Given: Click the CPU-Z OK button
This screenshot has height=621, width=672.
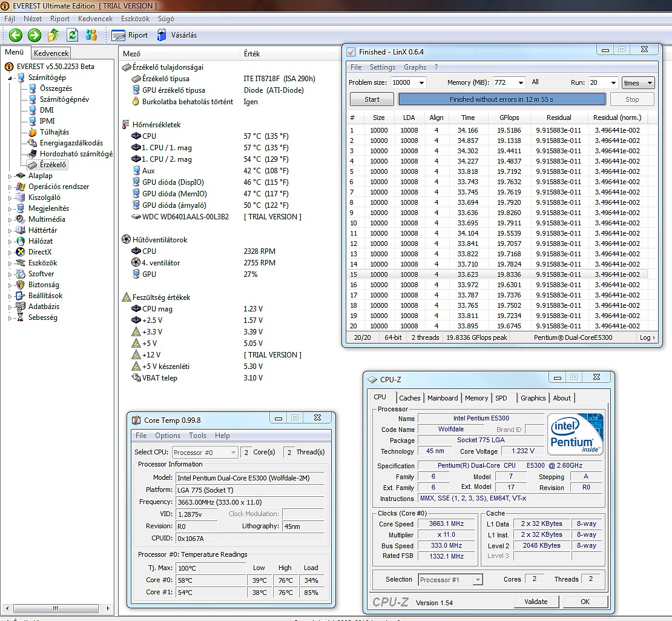Looking at the screenshot, I should coord(585,602).
